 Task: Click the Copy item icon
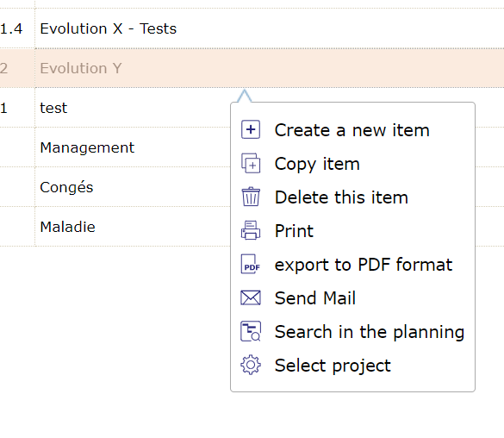(251, 163)
